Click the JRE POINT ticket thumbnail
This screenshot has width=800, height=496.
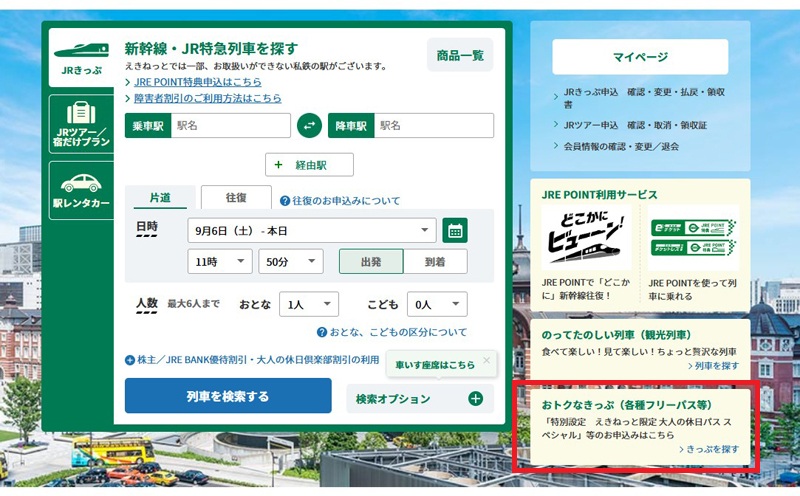tap(693, 238)
